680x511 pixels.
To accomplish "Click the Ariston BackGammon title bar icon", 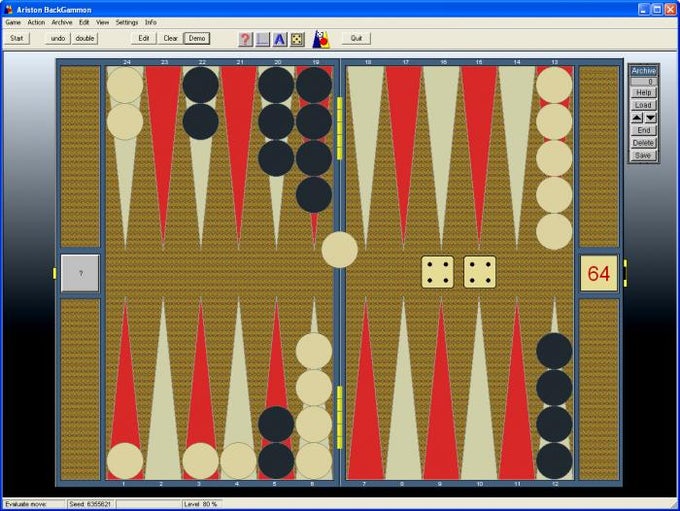I will 9,9.
